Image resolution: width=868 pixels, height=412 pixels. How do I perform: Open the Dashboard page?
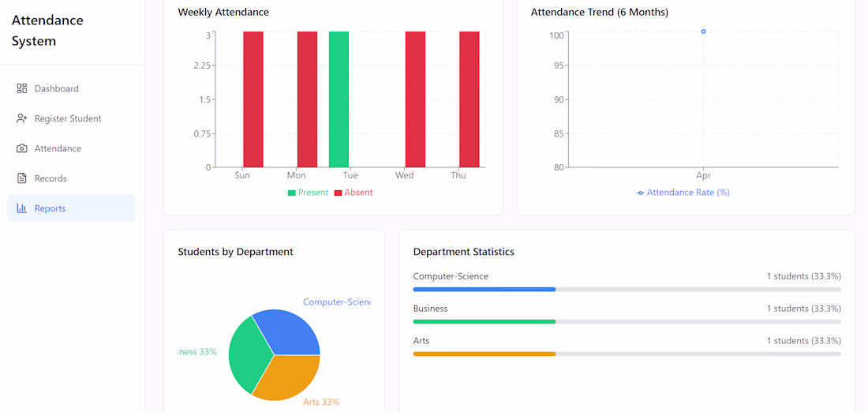pyautogui.click(x=71, y=88)
